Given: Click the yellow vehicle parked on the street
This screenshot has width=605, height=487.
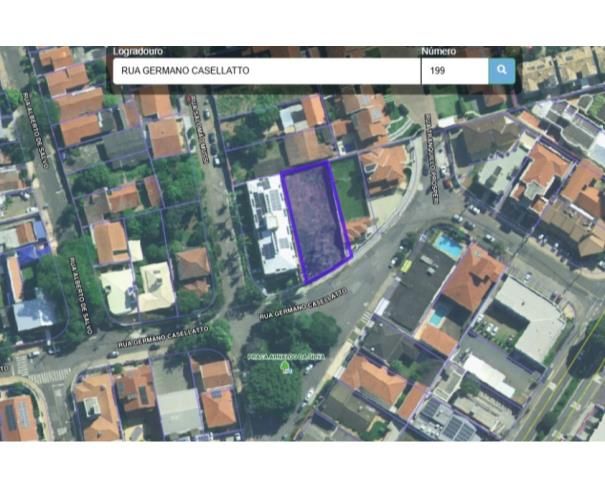Looking at the screenshot, I should (x=406, y=265).
